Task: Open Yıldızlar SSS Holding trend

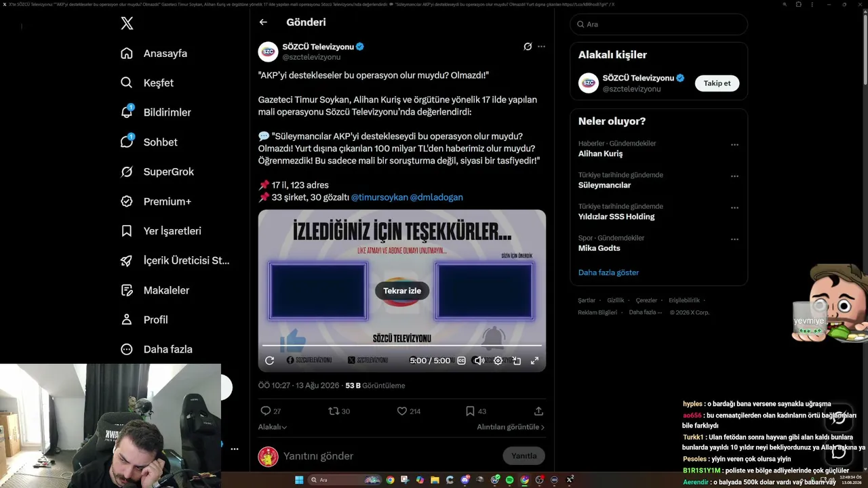Action: [x=616, y=217]
